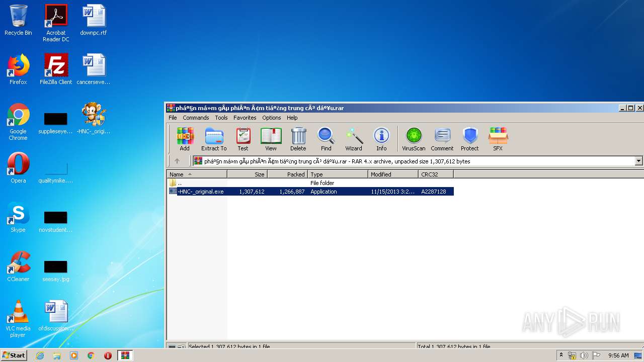Open the Favorites menu
This screenshot has width=644, height=362.
(245, 118)
